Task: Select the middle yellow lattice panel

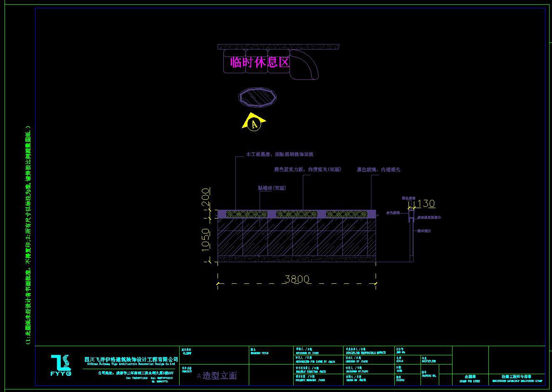Action: [297, 214]
